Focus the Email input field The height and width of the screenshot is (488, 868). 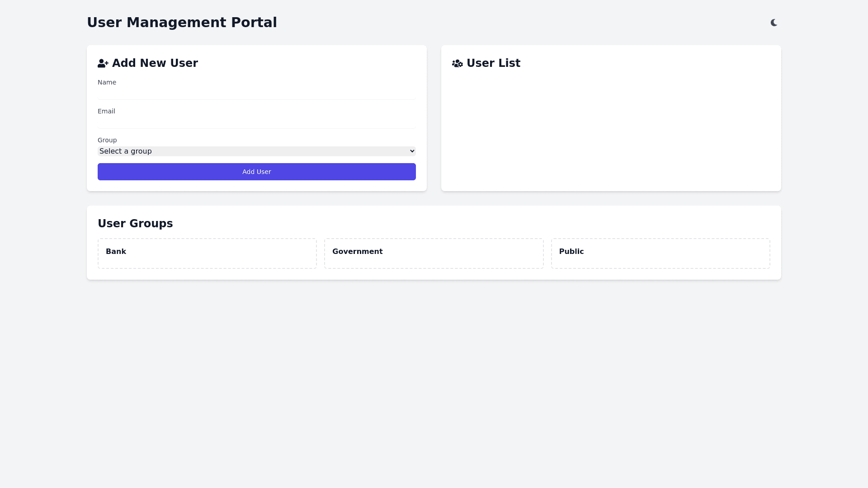(x=256, y=122)
